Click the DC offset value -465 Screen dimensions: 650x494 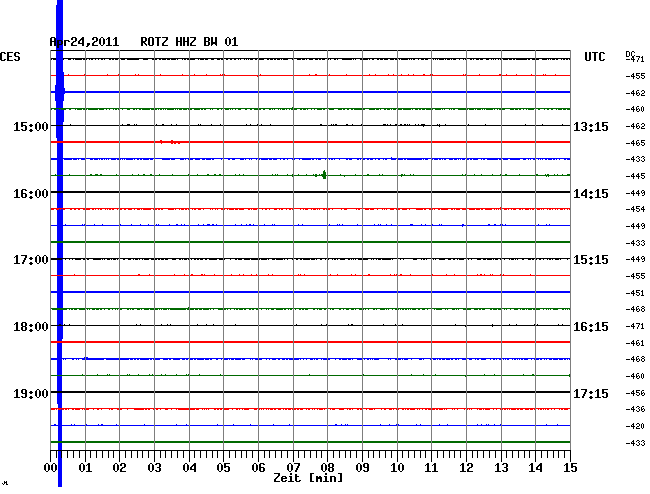tap(635, 143)
